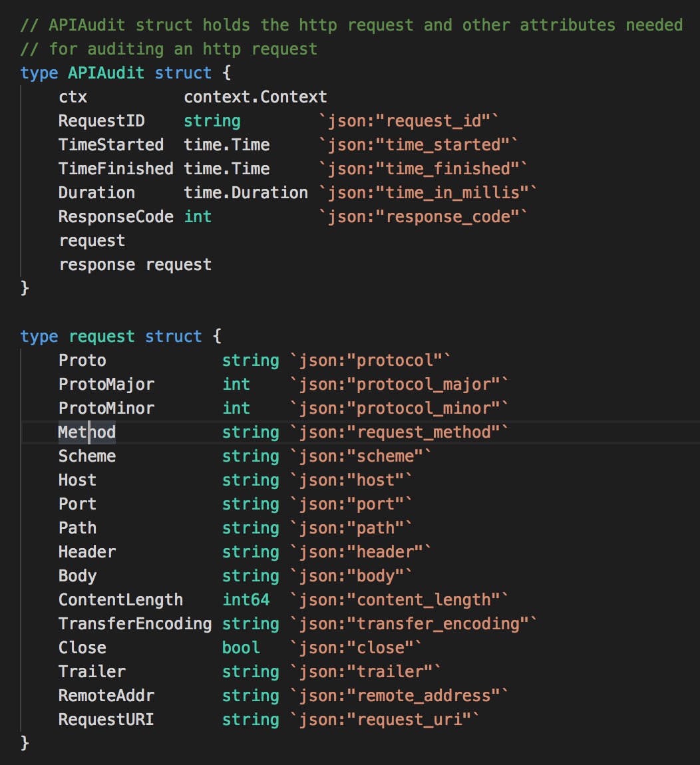Click the APIAudit type name in the declaration
This screenshot has height=765, width=700.
[x=106, y=73]
